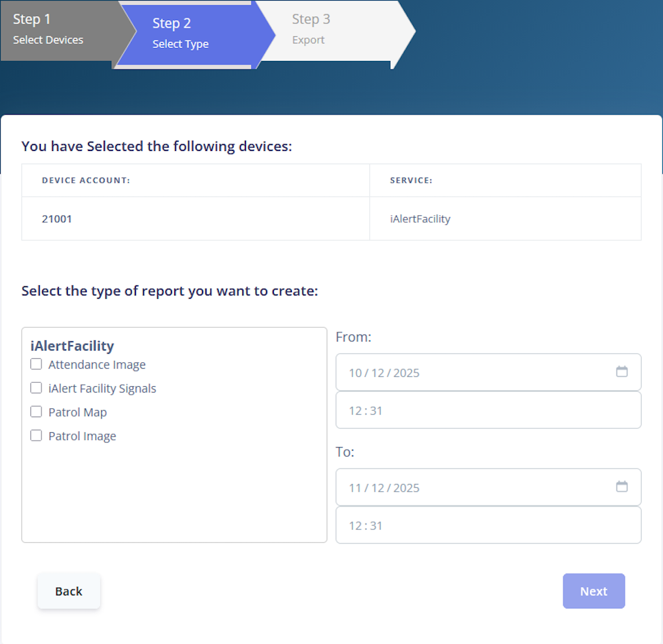Viewport: 663px width, 644px height.
Task: Enable the Attendance Image report type
Action: [36, 364]
